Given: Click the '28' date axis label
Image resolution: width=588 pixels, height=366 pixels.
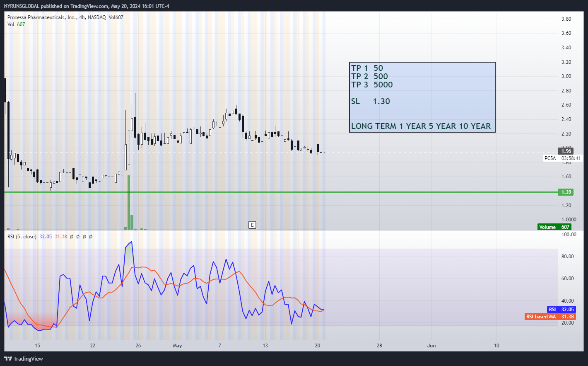Looking at the screenshot, I should [379, 345].
